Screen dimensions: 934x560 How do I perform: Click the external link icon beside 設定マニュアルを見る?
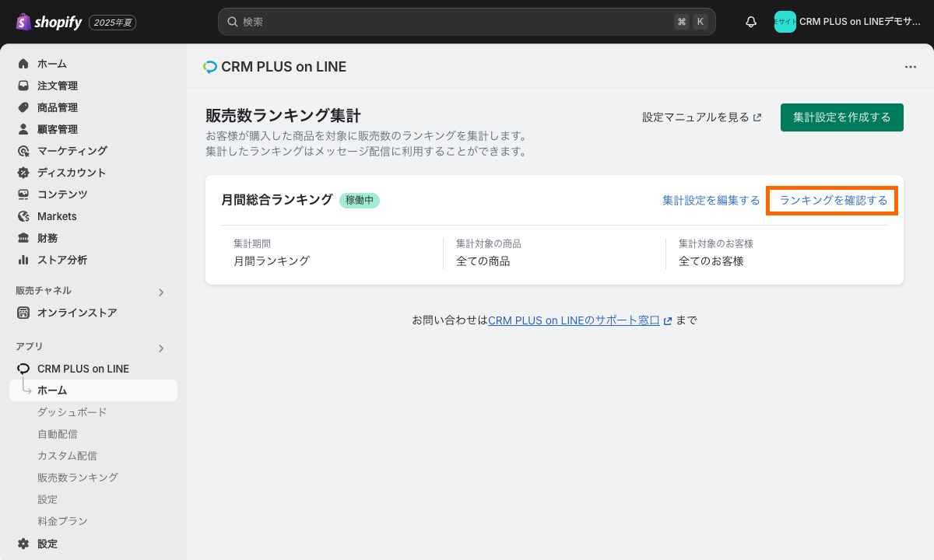pos(757,117)
